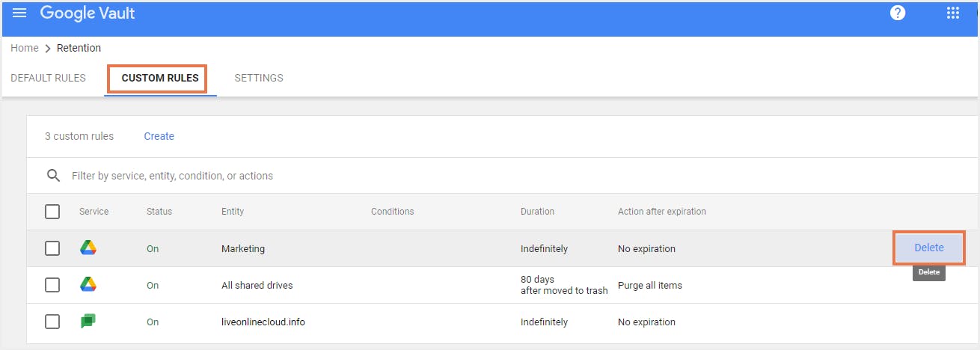Open the Settings tab
The image size is (980, 350).
click(x=259, y=78)
